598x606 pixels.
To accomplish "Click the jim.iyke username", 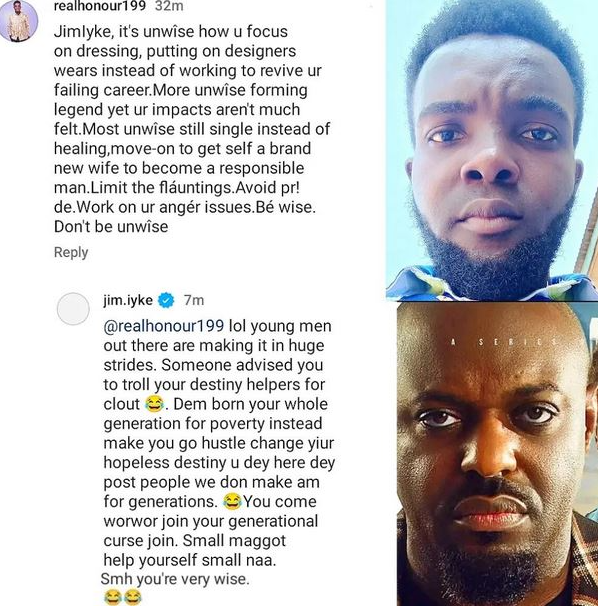I will 128,300.
